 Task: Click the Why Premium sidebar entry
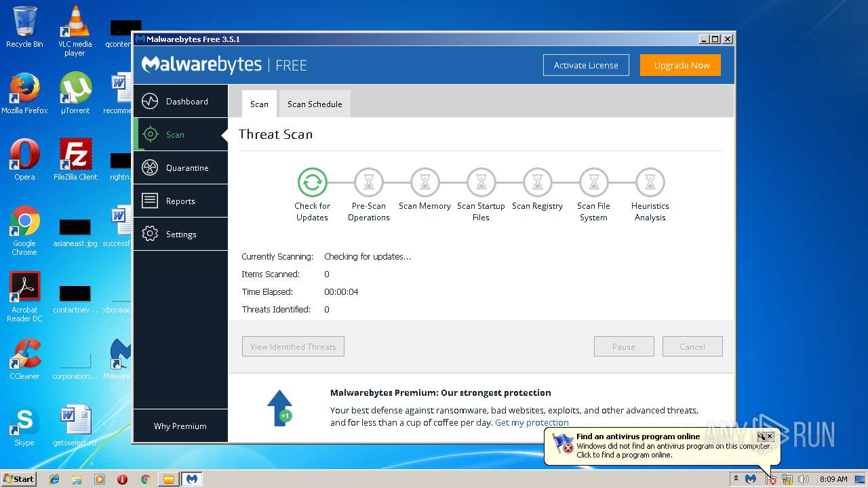tap(180, 426)
